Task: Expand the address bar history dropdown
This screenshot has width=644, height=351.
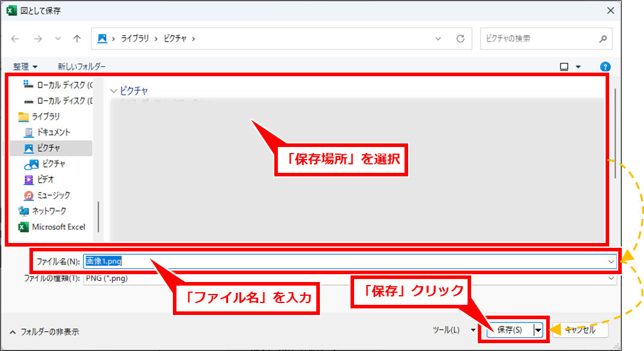Action: pyautogui.click(x=439, y=38)
